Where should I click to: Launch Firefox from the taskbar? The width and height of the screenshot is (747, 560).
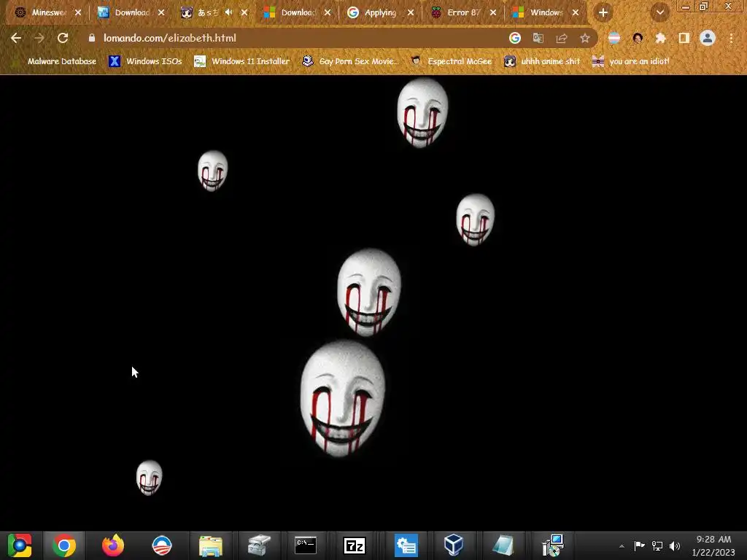pyautogui.click(x=113, y=545)
